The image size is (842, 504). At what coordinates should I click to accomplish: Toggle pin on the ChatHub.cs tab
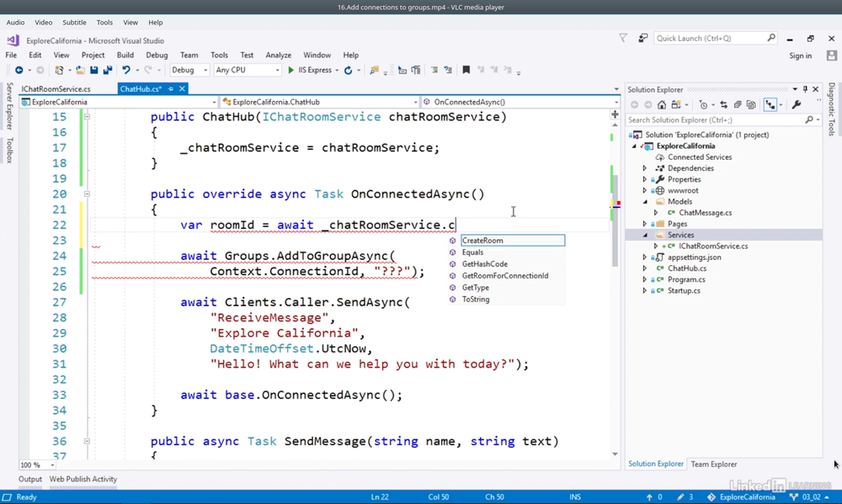pyautogui.click(x=171, y=89)
